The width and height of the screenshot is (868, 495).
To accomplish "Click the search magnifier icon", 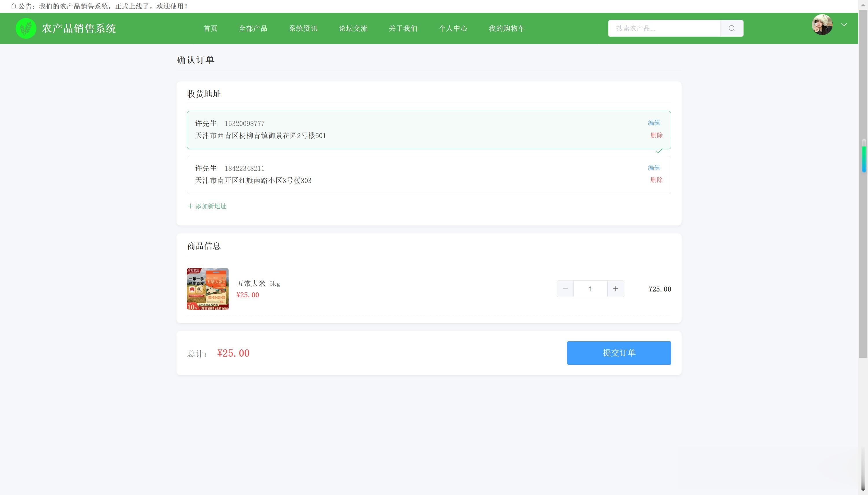I will tap(731, 28).
